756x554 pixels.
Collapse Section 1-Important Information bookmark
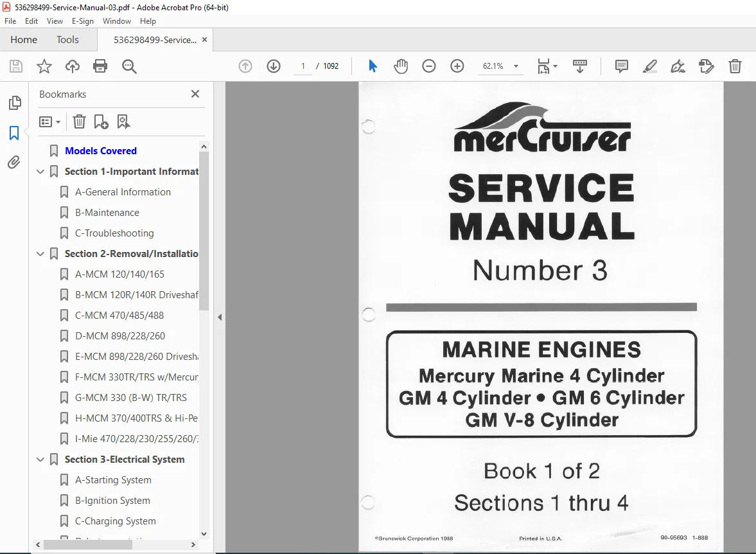point(40,172)
